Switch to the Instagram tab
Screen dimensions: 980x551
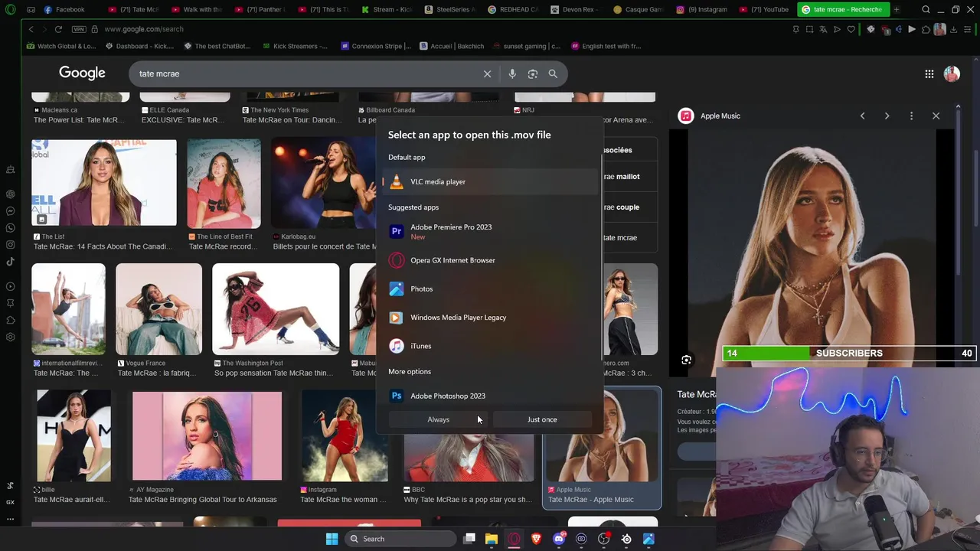point(702,9)
